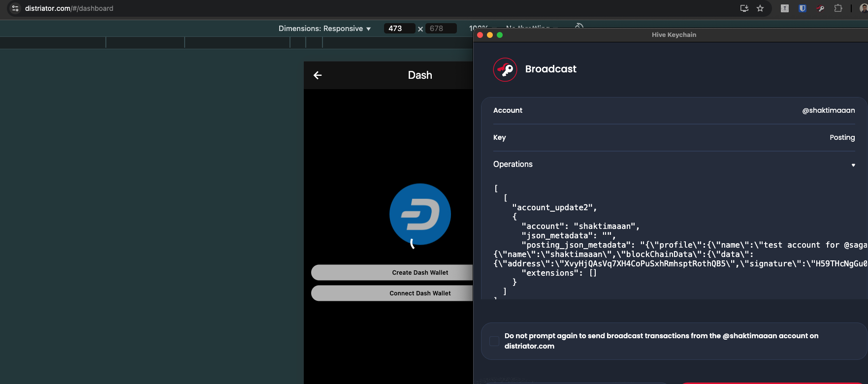The width and height of the screenshot is (868, 384).
Task: Click the "extensions": [] line
Action: [559, 273]
